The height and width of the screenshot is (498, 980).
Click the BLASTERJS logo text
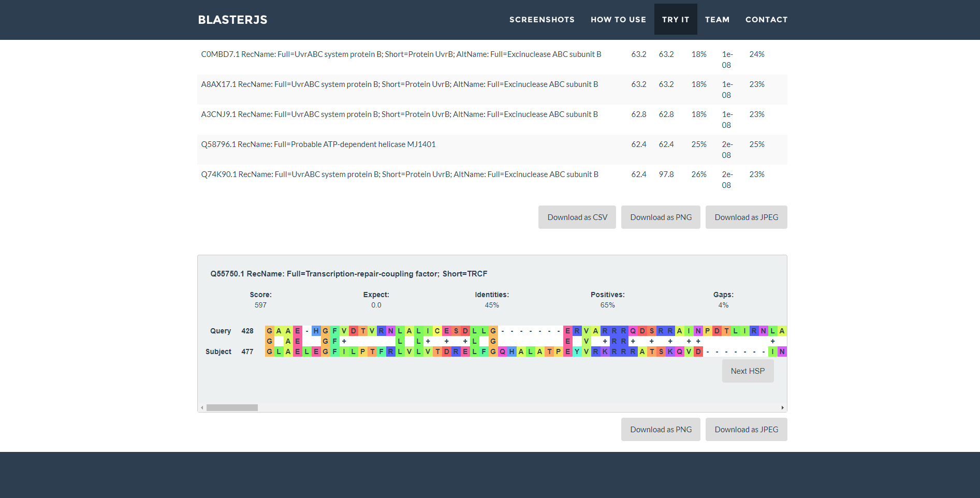(232, 20)
